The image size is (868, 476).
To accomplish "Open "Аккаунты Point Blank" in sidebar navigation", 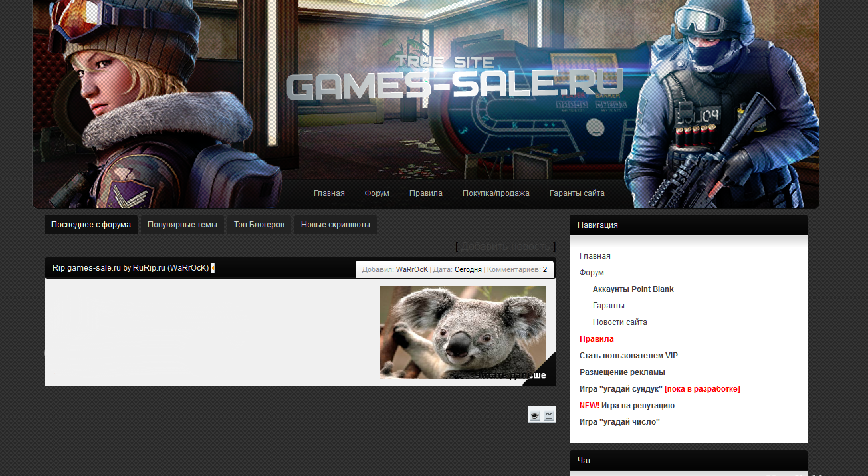I will (x=633, y=289).
